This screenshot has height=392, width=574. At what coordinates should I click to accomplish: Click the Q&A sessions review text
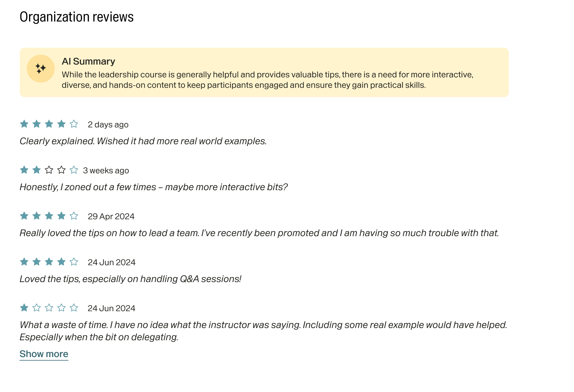(130, 279)
